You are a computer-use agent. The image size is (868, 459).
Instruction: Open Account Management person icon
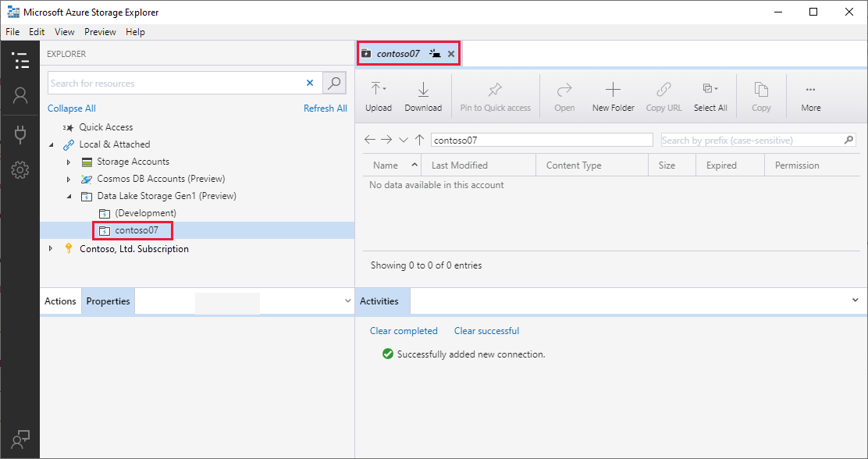tap(20, 96)
